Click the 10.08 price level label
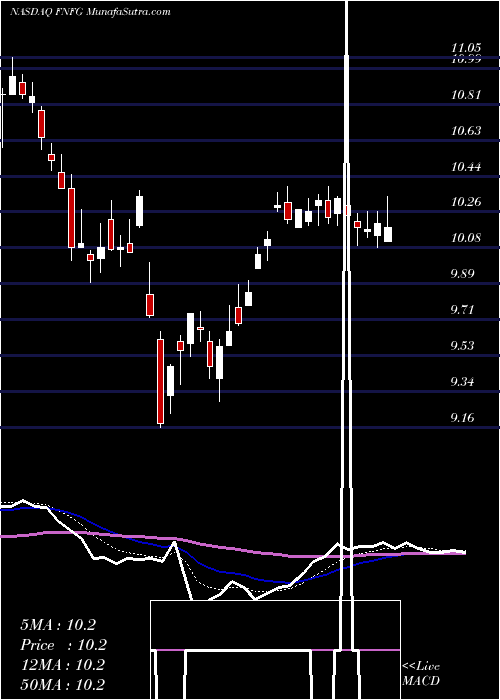Screen dimensions: 500x700 pos(466,238)
